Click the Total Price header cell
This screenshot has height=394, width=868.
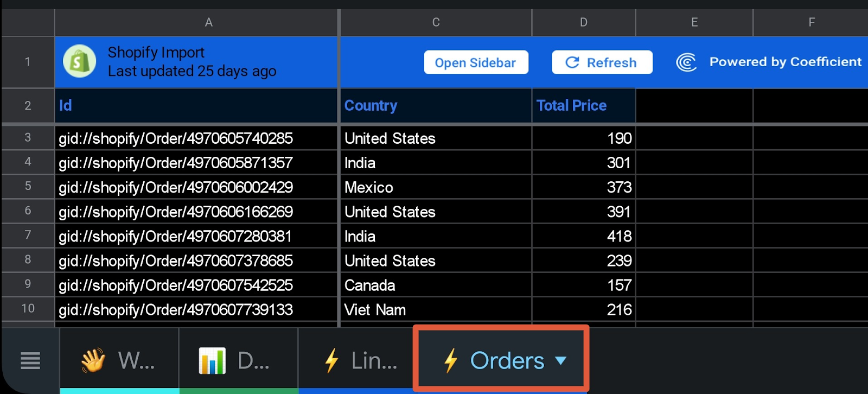tap(584, 106)
